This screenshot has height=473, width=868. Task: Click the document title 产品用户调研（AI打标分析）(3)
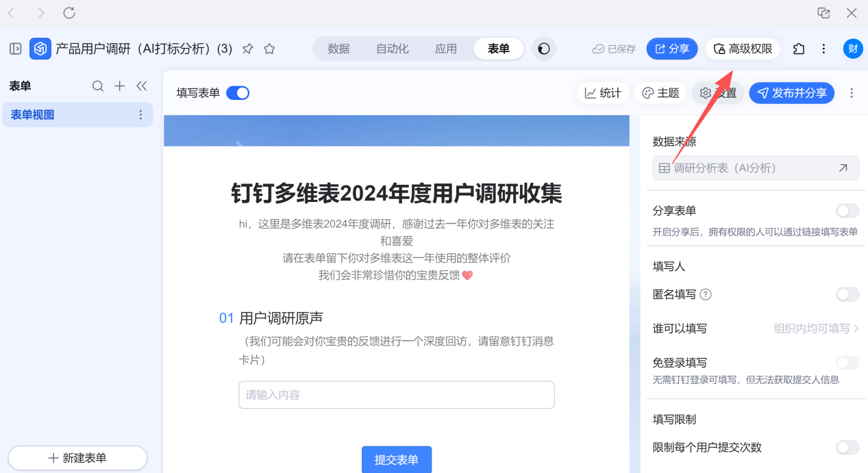tap(144, 49)
